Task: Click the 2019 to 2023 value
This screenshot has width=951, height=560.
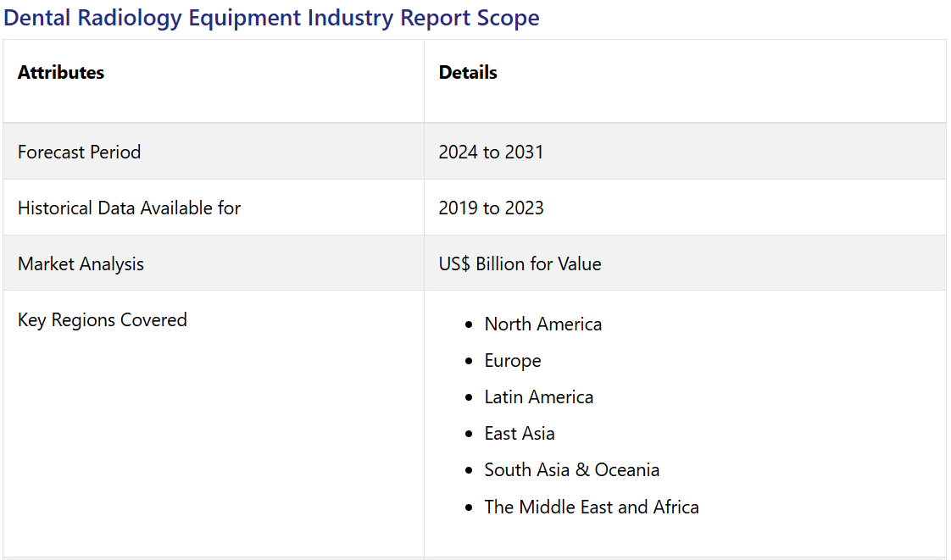Action: [x=491, y=208]
